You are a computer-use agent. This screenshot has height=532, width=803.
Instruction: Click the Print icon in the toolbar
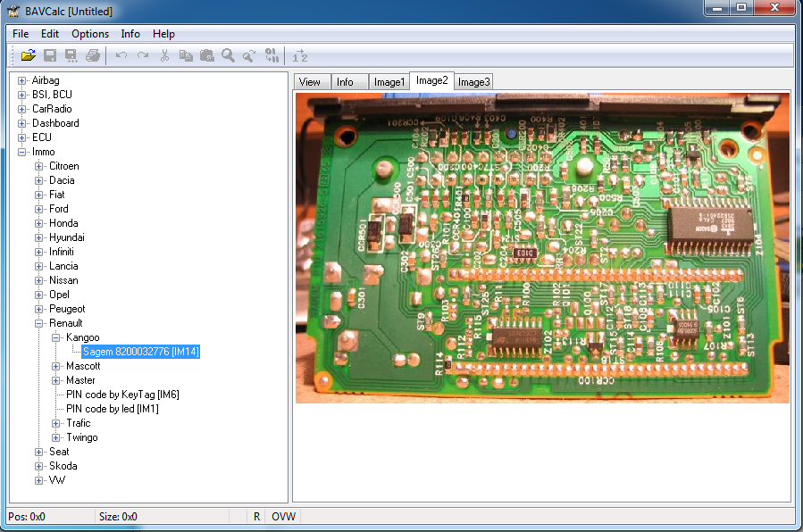pos(93,55)
